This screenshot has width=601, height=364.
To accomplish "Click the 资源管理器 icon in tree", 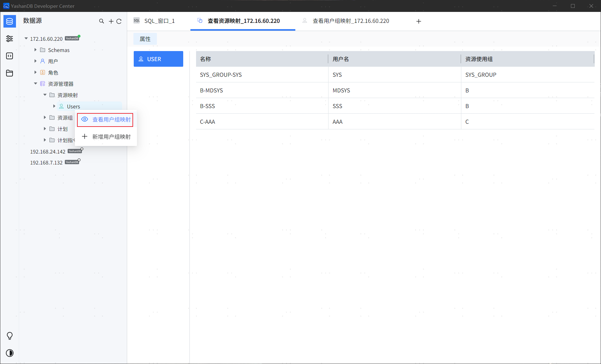I will 43,84.
